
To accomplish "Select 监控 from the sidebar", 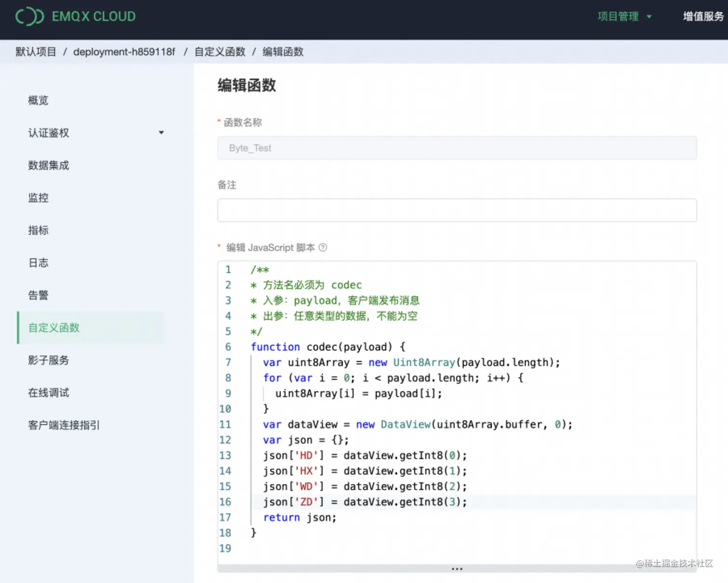I will click(38, 198).
